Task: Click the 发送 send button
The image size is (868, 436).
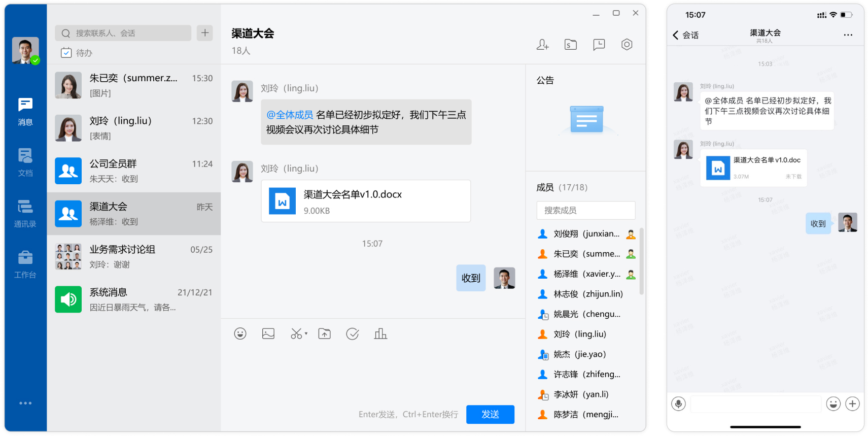Action: [490, 414]
